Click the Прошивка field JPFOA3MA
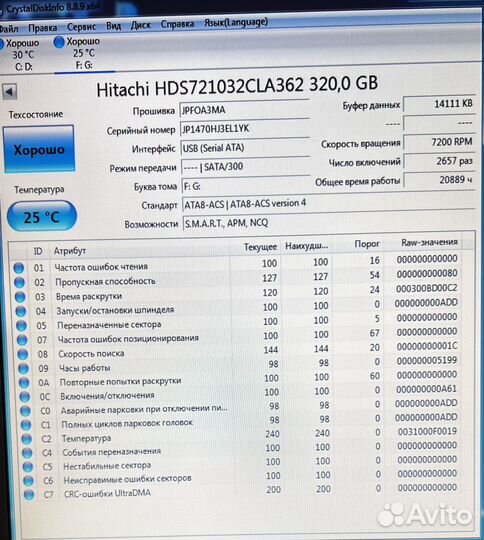This screenshot has height=540, width=484. click(x=244, y=110)
